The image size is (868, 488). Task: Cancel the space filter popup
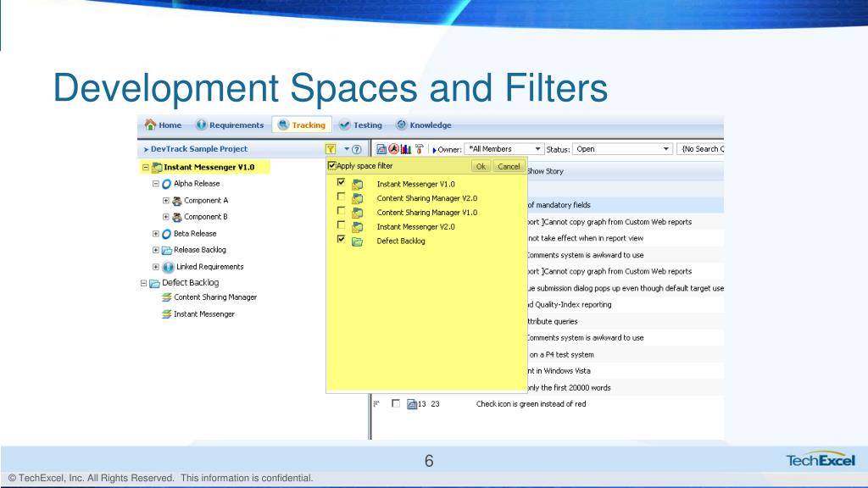[x=509, y=166]
